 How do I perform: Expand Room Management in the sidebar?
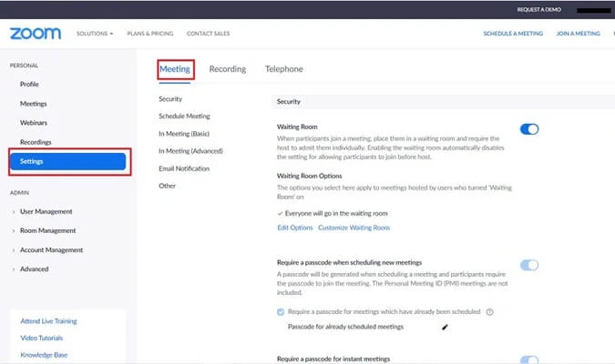click(x=47, y=231)
